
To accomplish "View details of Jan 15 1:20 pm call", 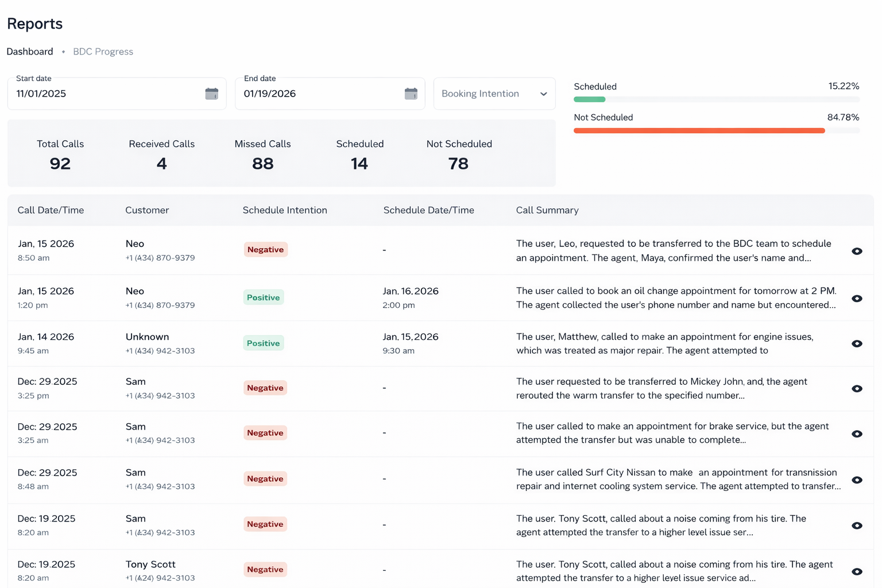I will pyautogui.click(x=856, y=299).
